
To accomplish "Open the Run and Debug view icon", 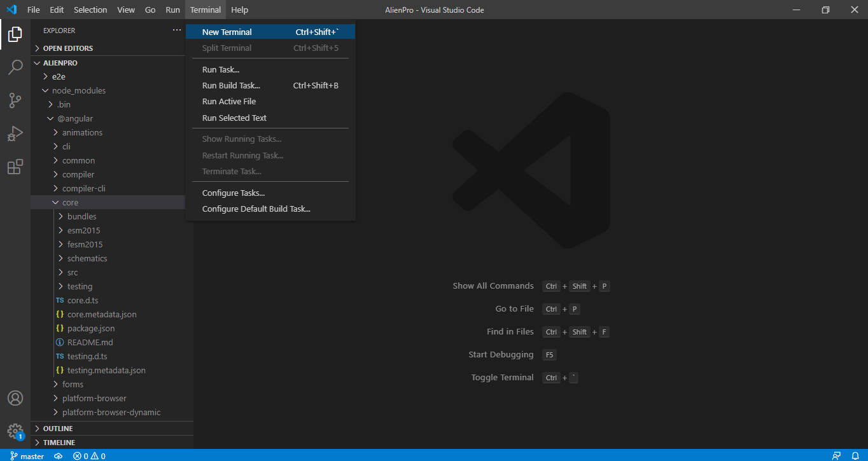I will pyautogui.click(x=15, y=134).
